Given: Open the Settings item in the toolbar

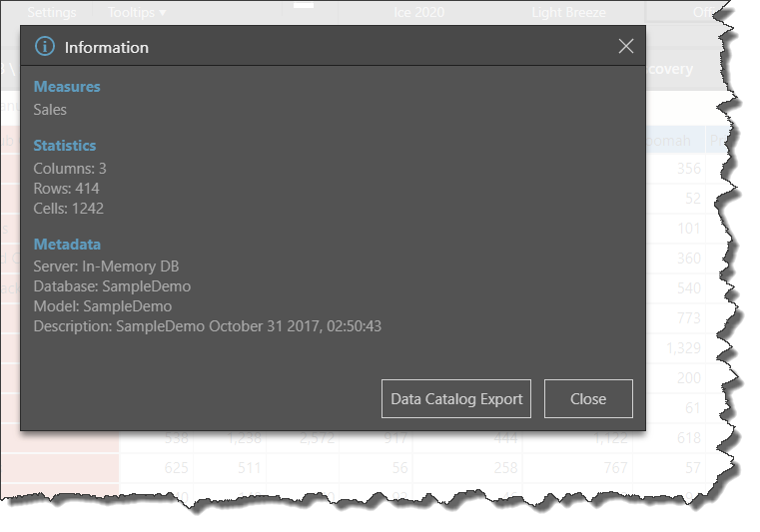Looking at the screenshot, I should [x=51, y=13].
